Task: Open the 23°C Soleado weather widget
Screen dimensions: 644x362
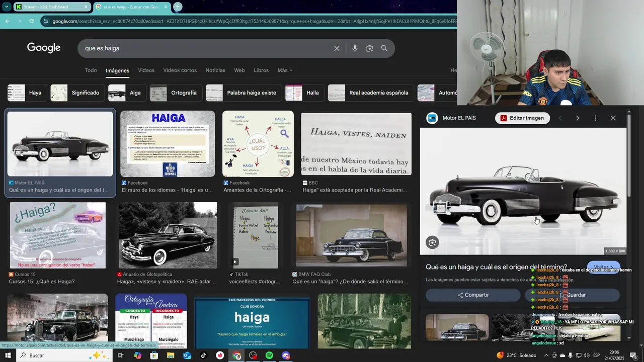Action: pos(518,355)
